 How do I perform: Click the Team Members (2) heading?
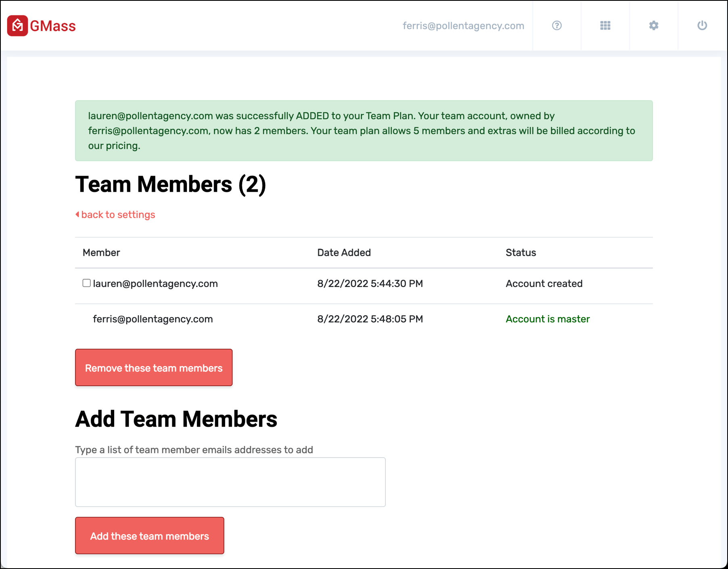pyautogui.click(x=171, y=184)
